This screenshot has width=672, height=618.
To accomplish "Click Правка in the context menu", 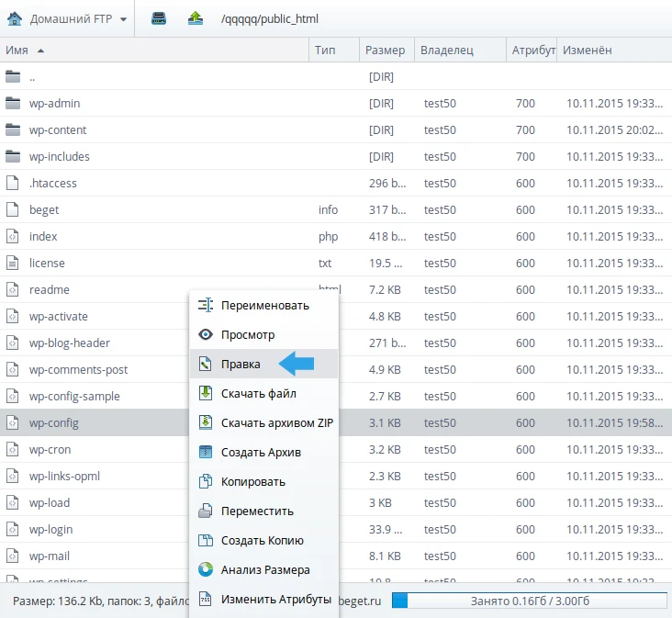I will click(x=241, y=365).
